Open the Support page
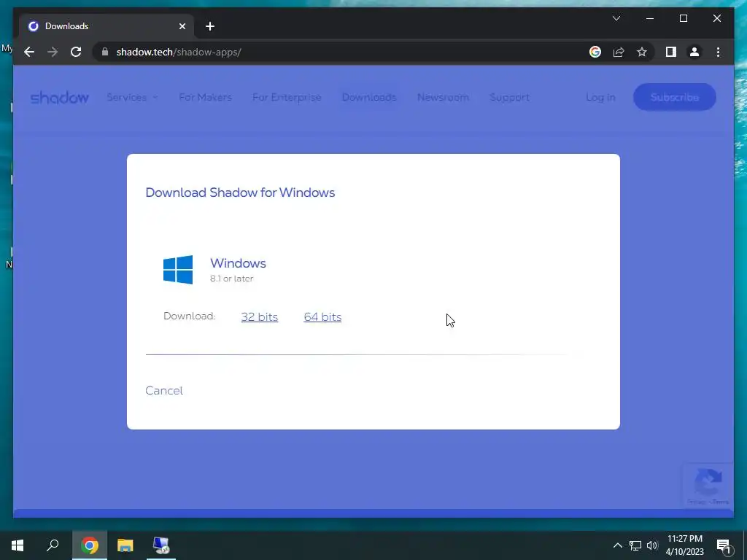 [x=509, y=97]
